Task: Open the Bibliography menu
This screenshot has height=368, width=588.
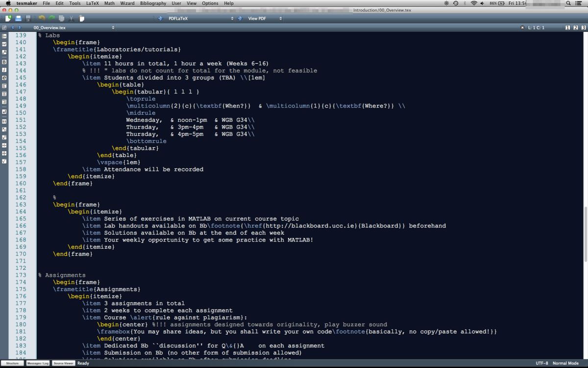Action: coord(153,3)
